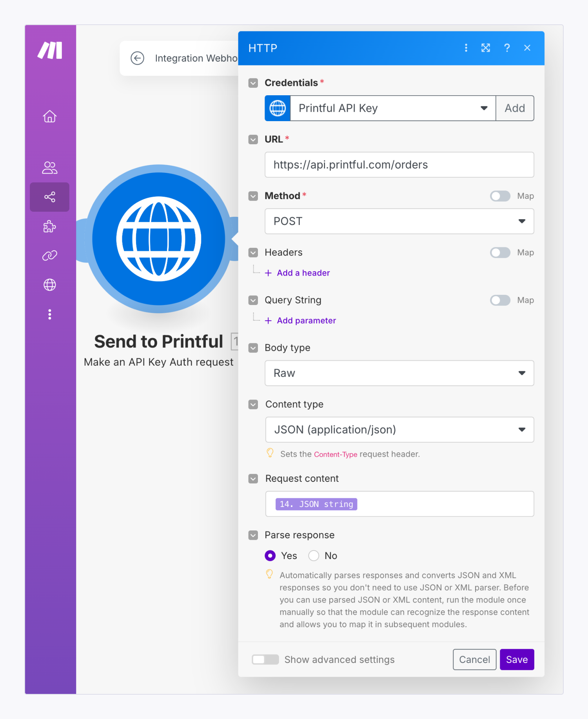Click the Request content input field

tap(399, 504)
